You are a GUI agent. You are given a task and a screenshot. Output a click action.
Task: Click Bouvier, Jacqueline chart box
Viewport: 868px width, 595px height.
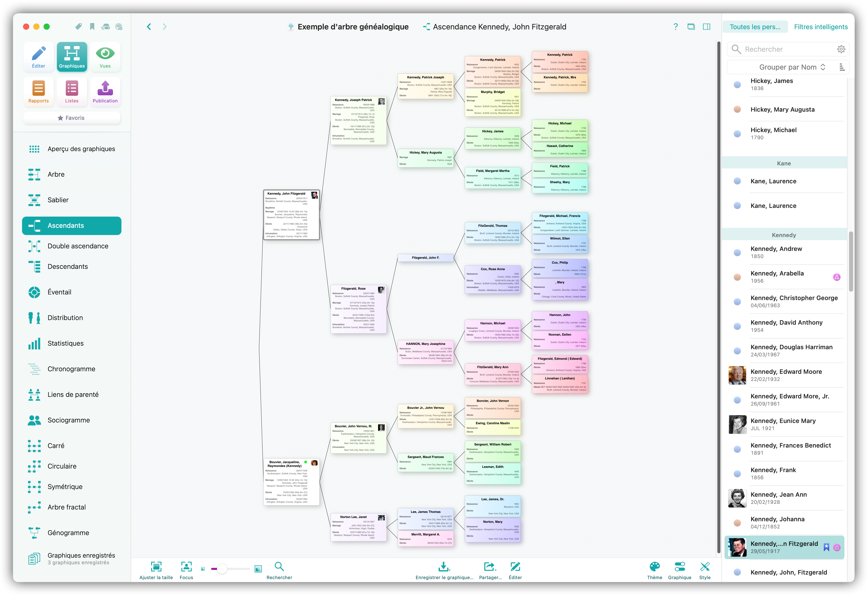[x=291, y=482]
